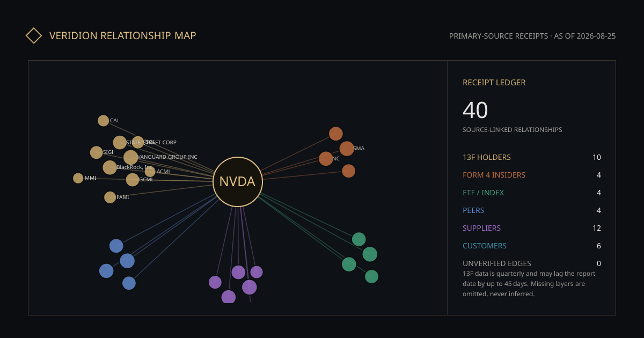Select the Suppliers legend row
The height and width of the screenshot is (338, 644).
coord(532,228)
